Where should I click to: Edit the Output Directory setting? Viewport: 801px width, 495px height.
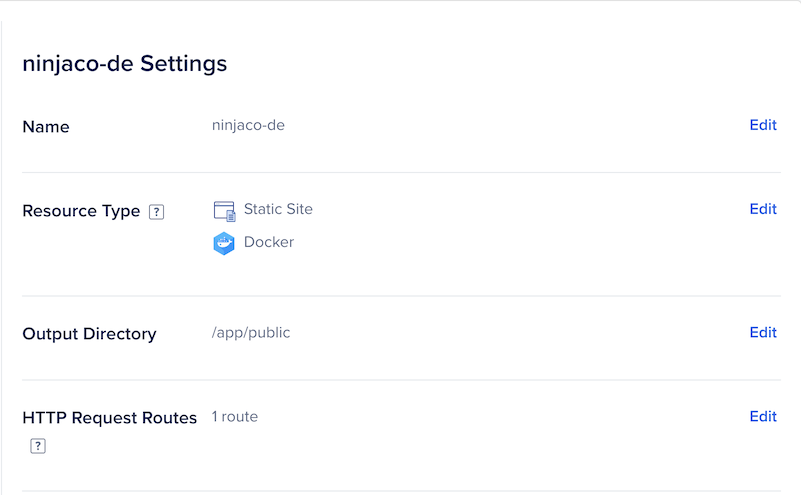coord(763,333)
